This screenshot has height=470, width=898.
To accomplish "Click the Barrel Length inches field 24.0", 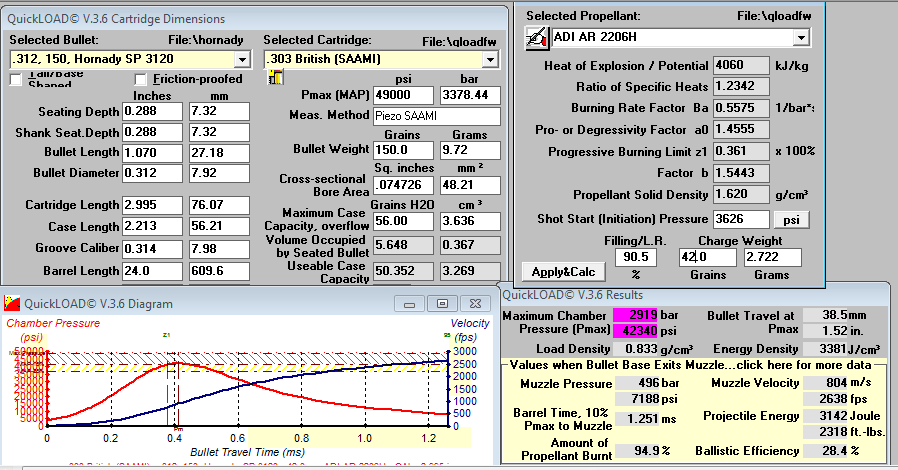I will [x=152, y=271].
